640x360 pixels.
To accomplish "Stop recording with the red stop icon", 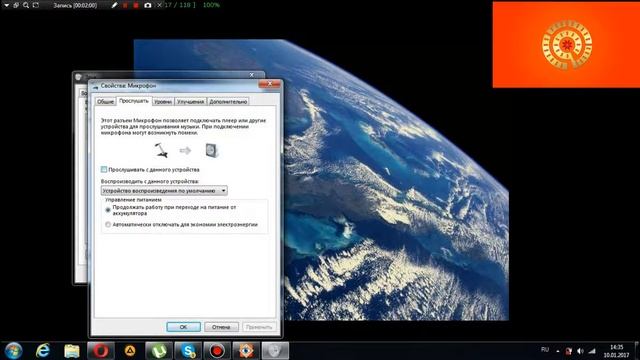I will (136, 5).
